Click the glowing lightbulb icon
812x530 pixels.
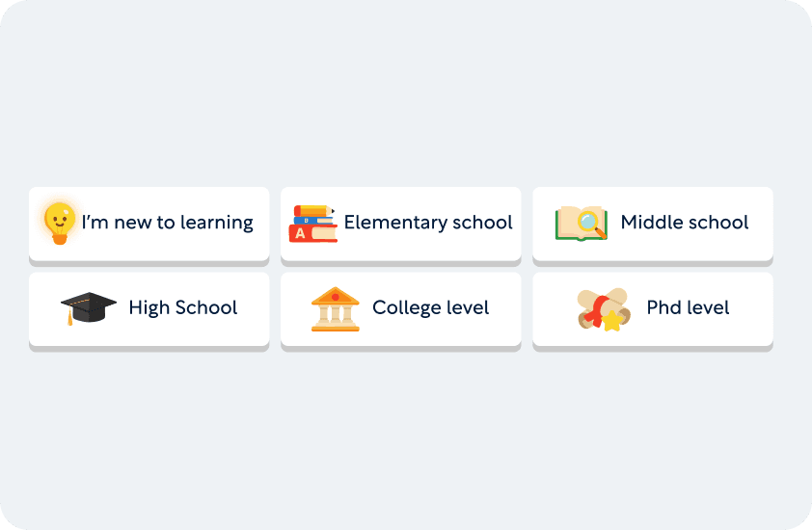point(60,223)
